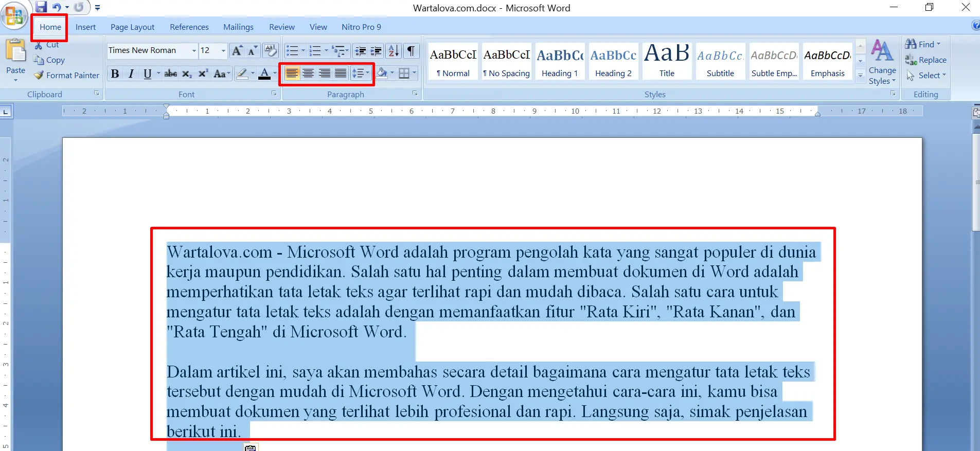This screenshot has width=980, height=451.
Task: Open Customize Quick Access Toolbar menu
Action: pos(97,8)
